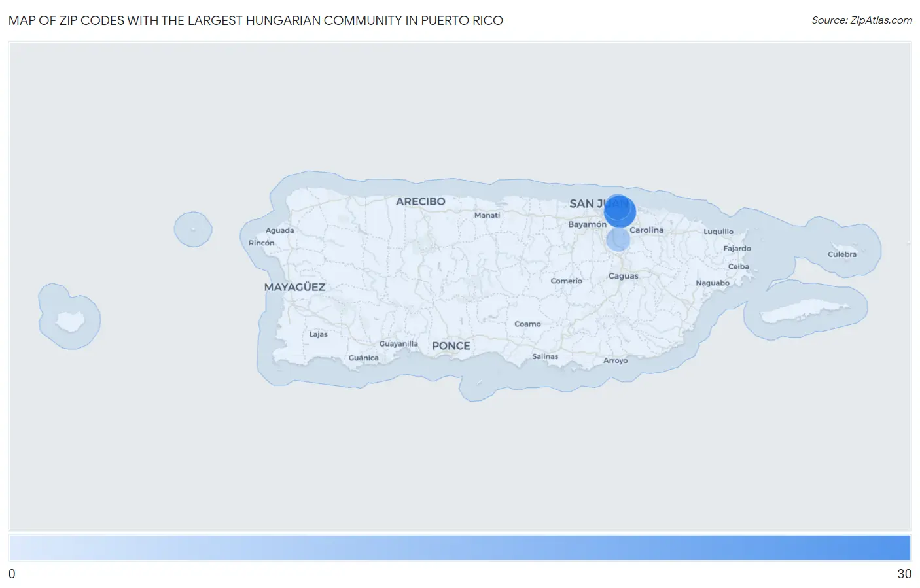Screen dimensions: 920x588
Task: Click the PONCE city label
Action: pos(451,346)
